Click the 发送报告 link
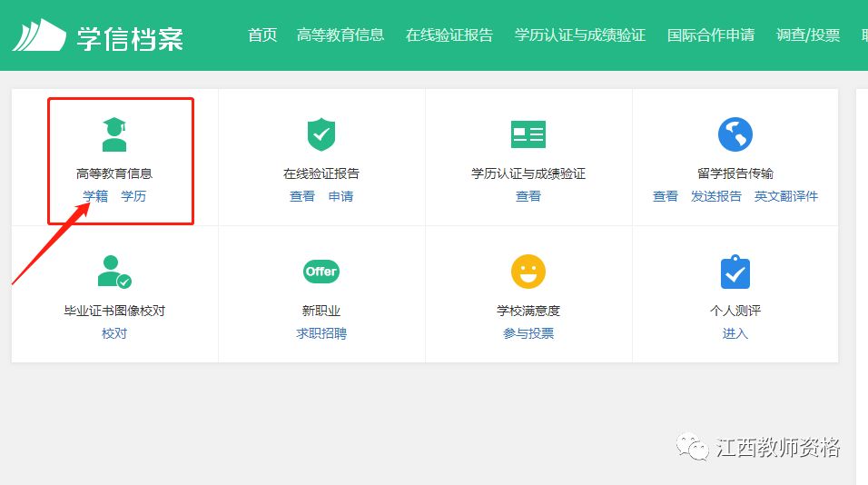The image size is (868, 485). [715, 196]
